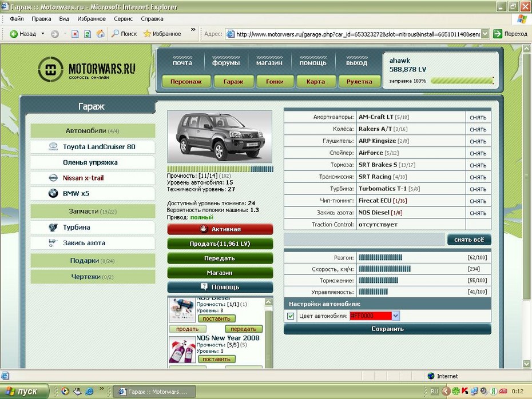Click the Сохранить button

(x=387, y=329)
